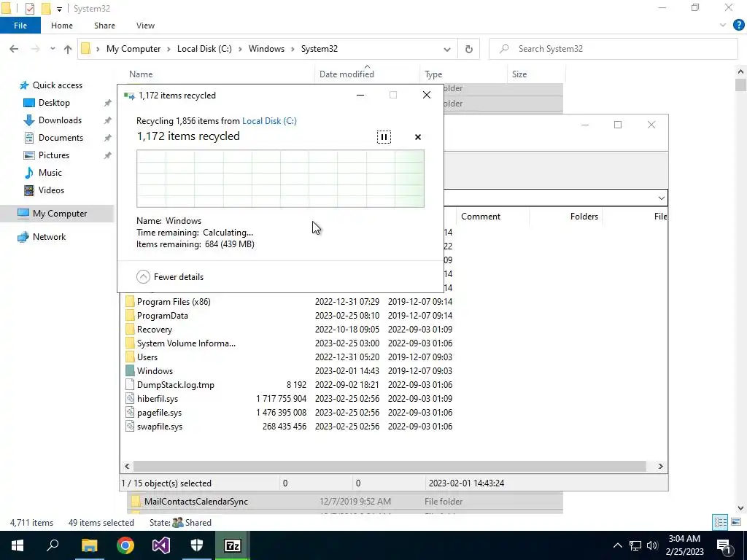Expand the ribbon with the chevron

(723, 26)
